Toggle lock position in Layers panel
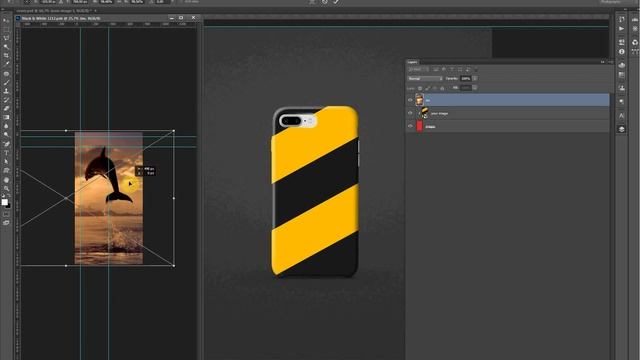The width and height of the screenshot is (640, 360). (435, 88)
